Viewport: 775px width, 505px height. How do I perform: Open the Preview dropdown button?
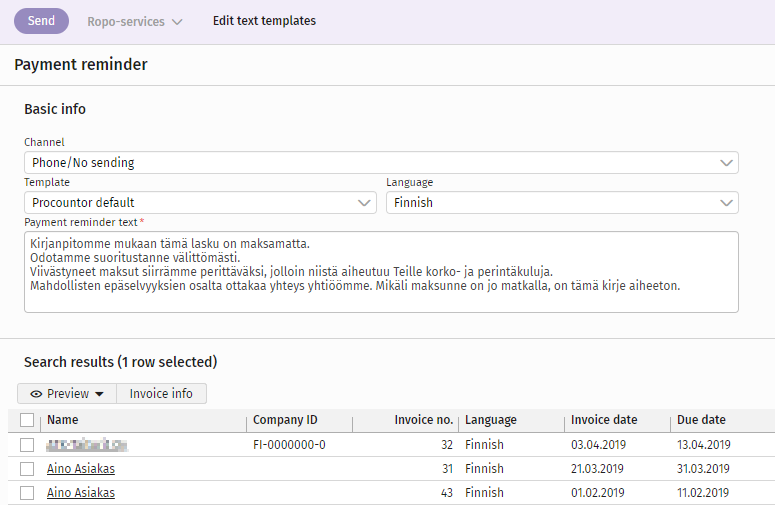pos(67,393)
